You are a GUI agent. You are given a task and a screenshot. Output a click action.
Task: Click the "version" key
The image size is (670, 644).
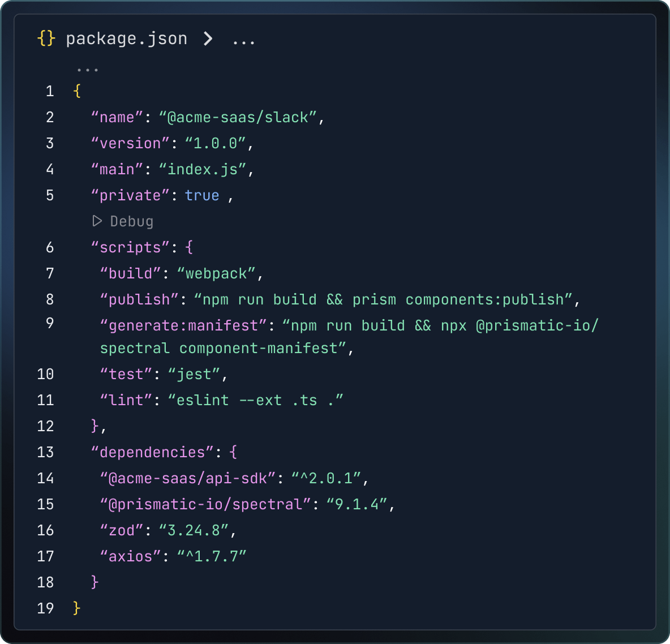click(x=130, y=143)
